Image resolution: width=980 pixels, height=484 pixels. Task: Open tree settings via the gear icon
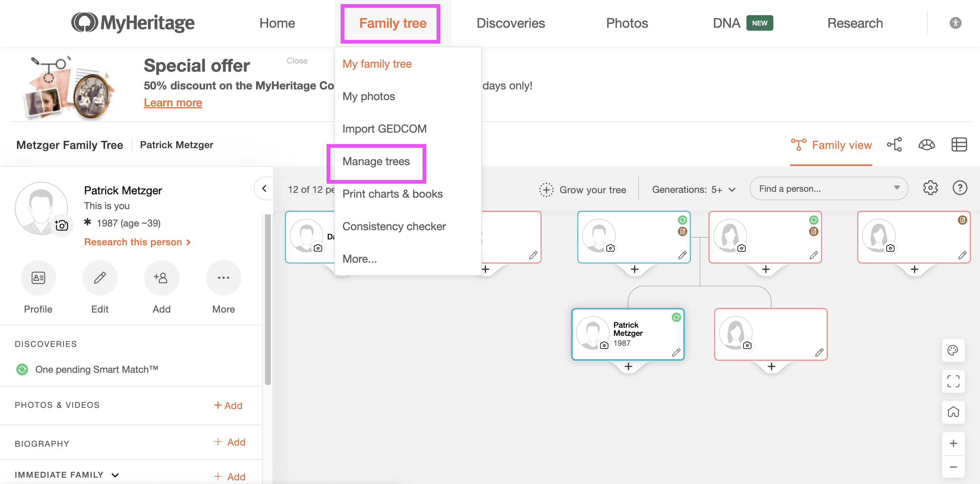(x=931, y=187)
